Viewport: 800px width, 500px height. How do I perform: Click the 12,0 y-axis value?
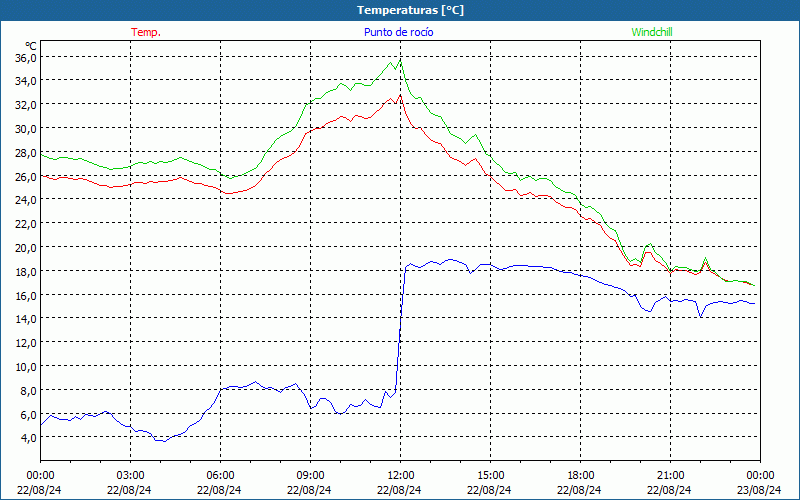click(26, 342)
